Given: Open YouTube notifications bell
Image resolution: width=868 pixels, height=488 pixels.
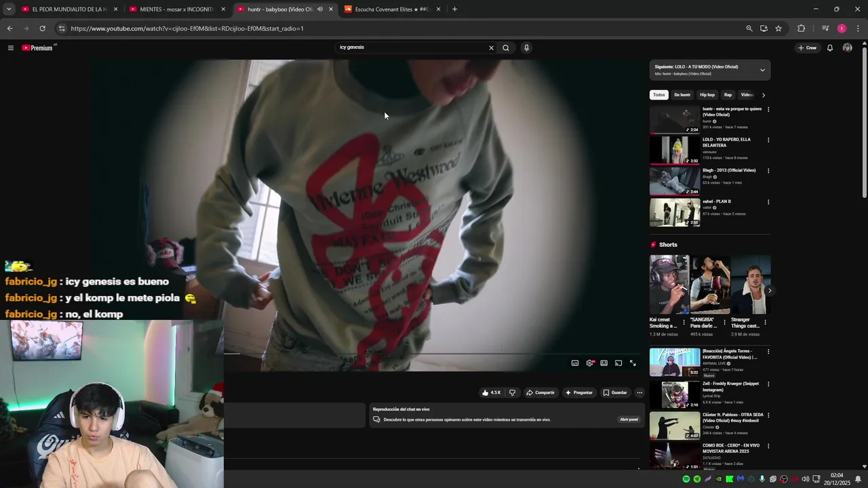Looking at the screenshot, I should pos(829,47).
